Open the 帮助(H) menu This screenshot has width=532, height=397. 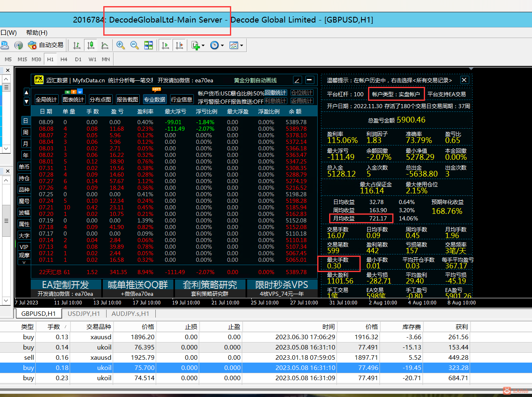(36, 33)
